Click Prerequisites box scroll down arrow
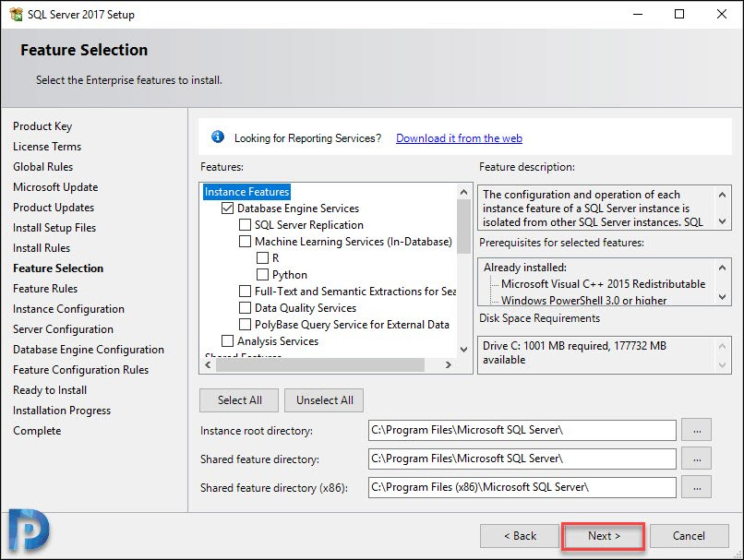Image resolution: width=744 pixels, height=560 pixels. (x=722, y=297)
